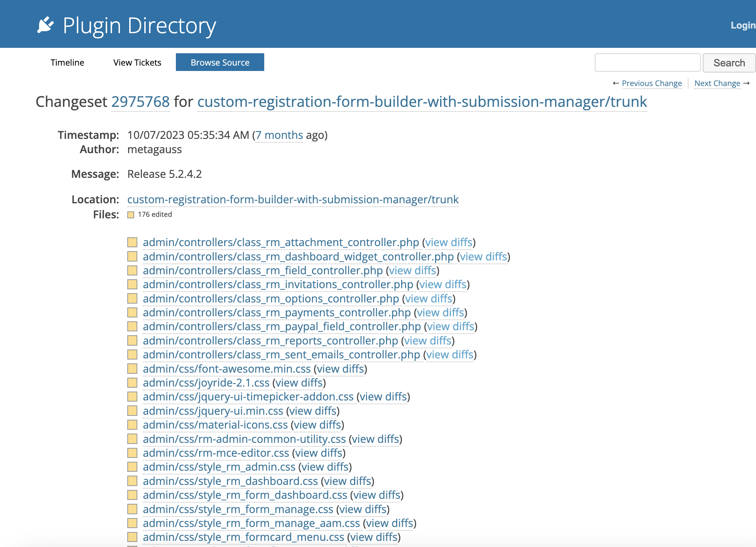Open rm-mce-editor.css file
Image resolution: width=756 pixels, height=547 pixels.
216,453
